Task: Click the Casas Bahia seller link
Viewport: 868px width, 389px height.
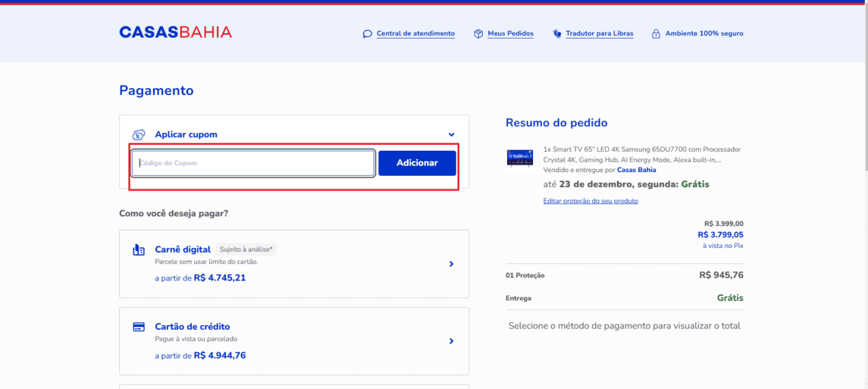Action: click(x=637, y=170)
